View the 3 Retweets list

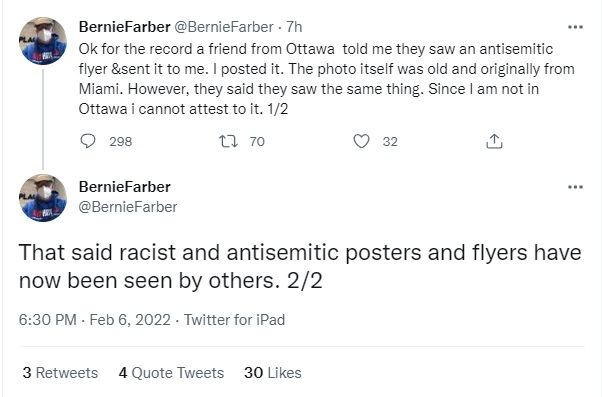tap(60, 373)
